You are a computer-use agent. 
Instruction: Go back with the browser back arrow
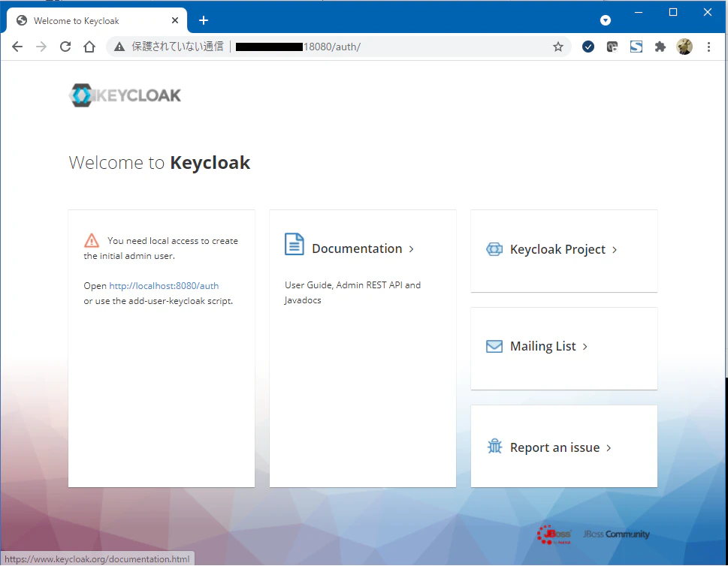click(17, 47)
